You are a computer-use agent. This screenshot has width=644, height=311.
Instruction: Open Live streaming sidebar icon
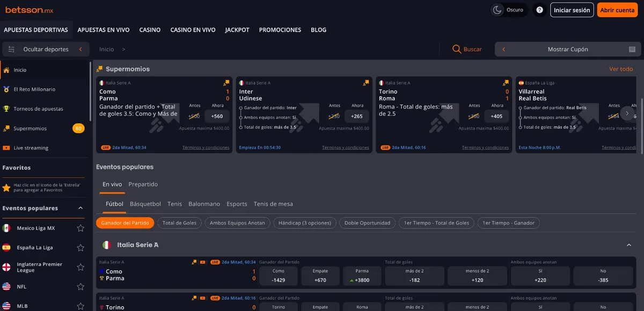(x=6, y=148)
